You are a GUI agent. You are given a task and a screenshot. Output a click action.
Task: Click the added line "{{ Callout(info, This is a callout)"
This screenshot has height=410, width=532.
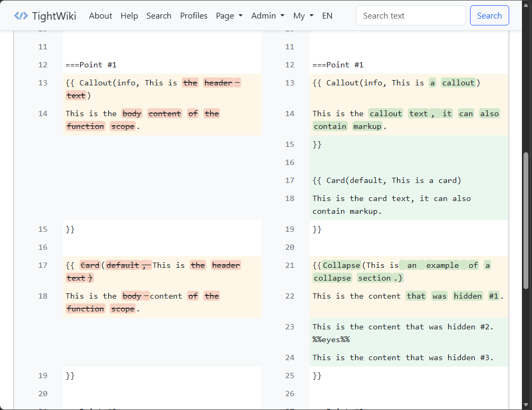coord(396,83)
